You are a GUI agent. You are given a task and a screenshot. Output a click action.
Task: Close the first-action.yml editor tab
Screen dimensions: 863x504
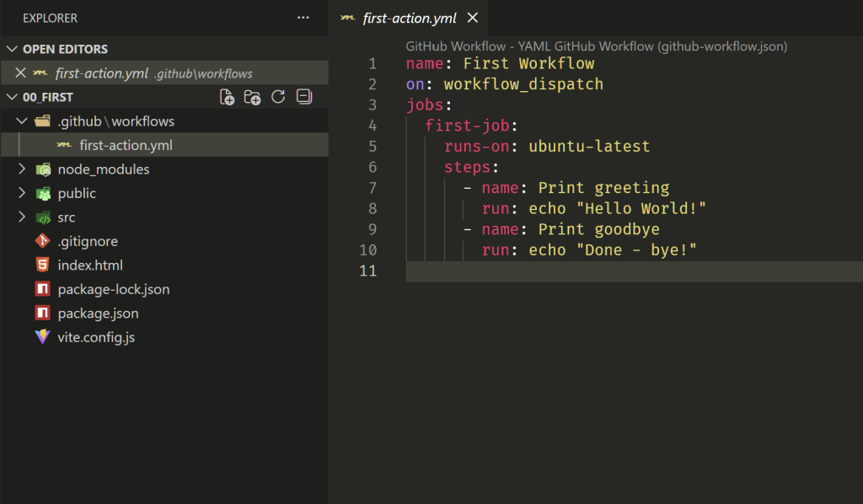tap(472, 18)
